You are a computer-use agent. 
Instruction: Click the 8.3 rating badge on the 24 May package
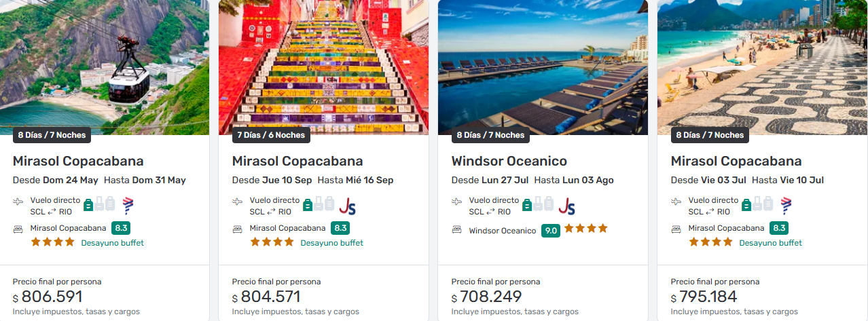(121, 229)
